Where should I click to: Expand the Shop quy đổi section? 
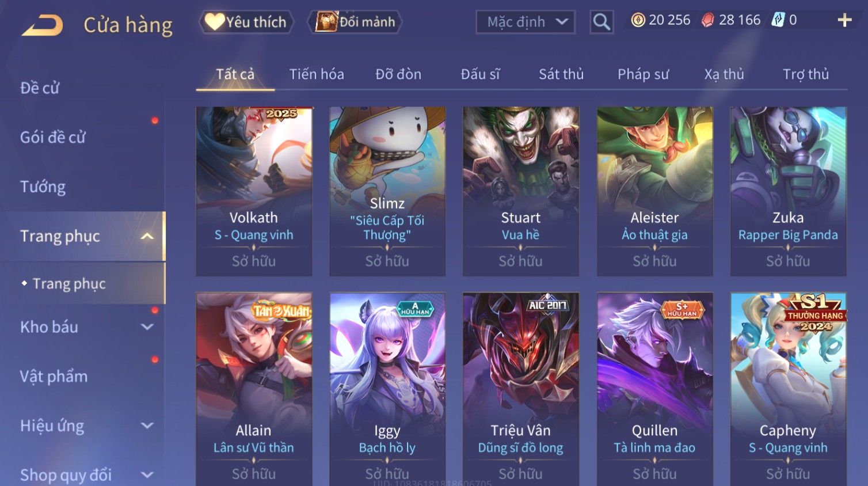click(147, 475)
